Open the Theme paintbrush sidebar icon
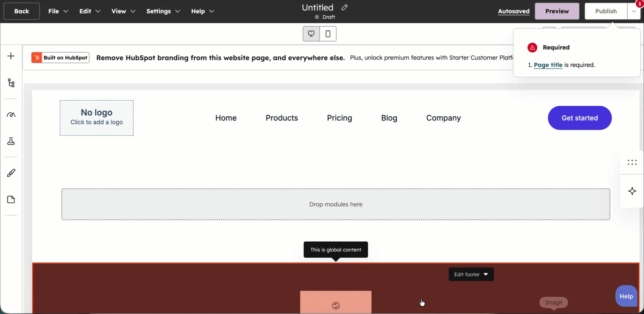Screen dimensions: 644x314 pos(11,173)
